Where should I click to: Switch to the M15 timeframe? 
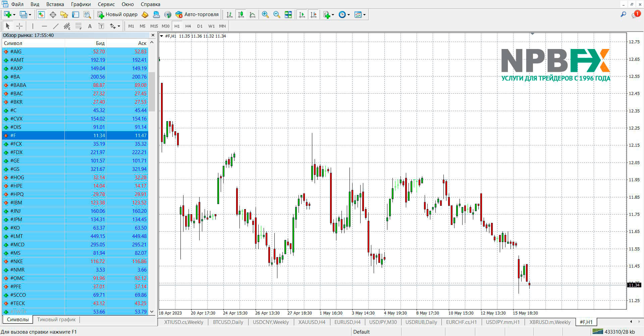click(x=154, y=26)
